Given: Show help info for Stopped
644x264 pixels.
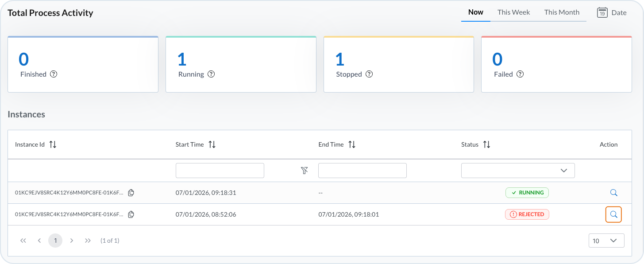Looking at the screenshot, I should 369,74.
